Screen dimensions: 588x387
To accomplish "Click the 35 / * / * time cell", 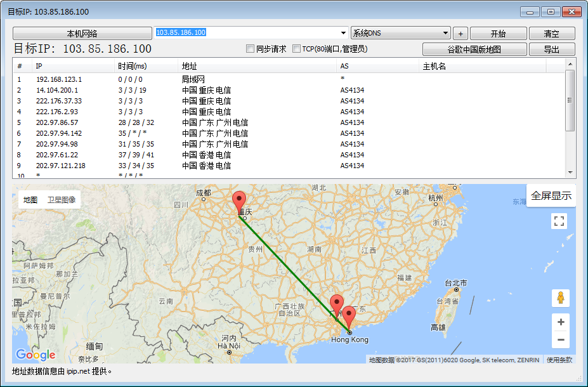I will coord(133,133).
